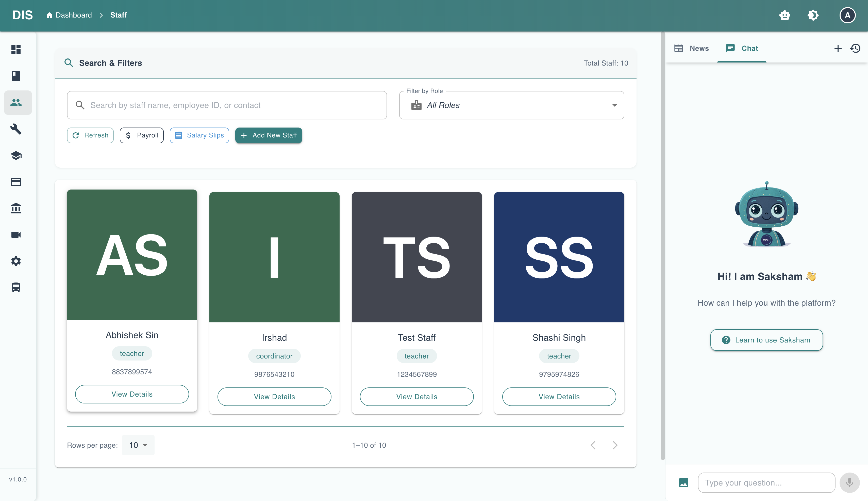868x501 pixels.
Task: Select the bank building icon in sidebar
Action: coord(16,208)
